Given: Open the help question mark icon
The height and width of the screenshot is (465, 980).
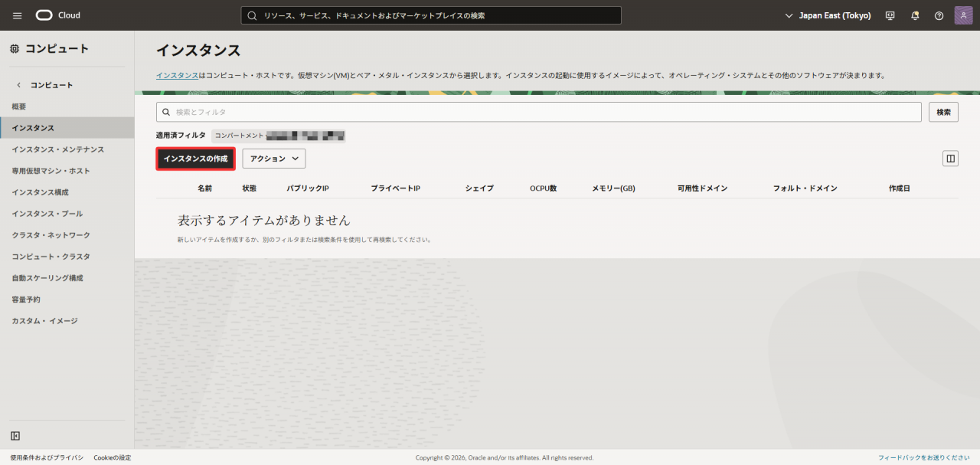Looking at the screenshot, I should click(x=939, y=15).
